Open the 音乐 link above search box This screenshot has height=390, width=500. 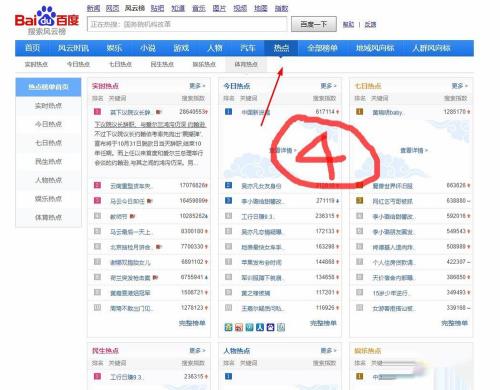tap(199, 8)
